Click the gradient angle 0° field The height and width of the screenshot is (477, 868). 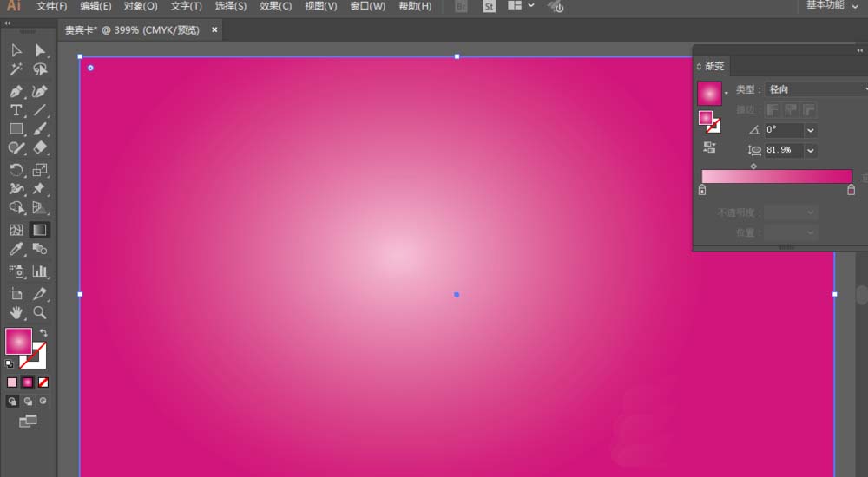[784, 130]
